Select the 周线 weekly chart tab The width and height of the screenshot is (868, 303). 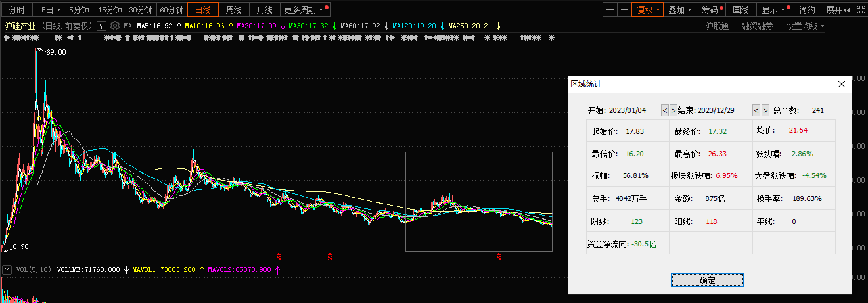click(x=234, y=10)
